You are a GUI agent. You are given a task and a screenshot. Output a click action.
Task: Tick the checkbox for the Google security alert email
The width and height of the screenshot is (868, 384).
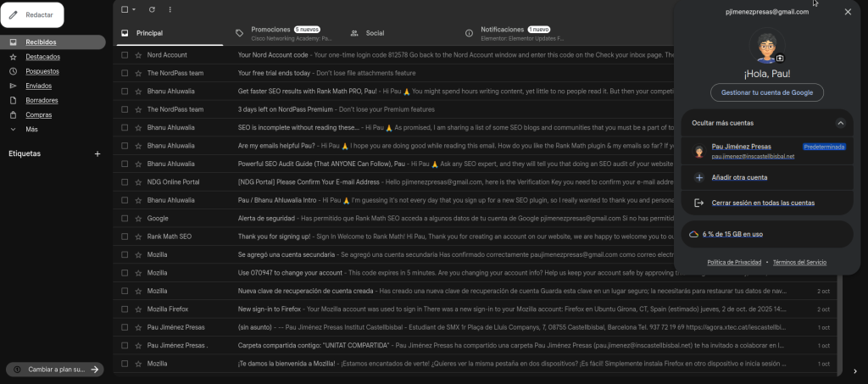click(125, 218)
